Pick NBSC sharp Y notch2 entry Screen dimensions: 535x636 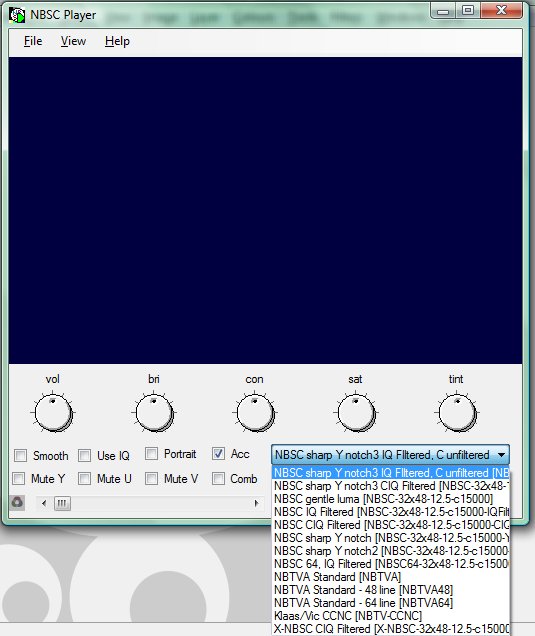tap(391, 551)
